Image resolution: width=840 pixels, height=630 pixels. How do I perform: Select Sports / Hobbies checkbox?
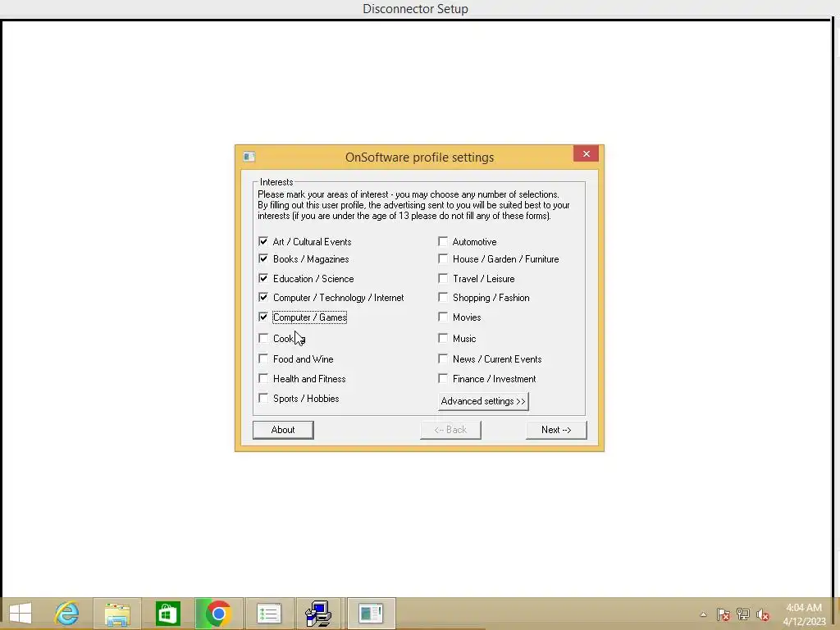pos(263,398)
